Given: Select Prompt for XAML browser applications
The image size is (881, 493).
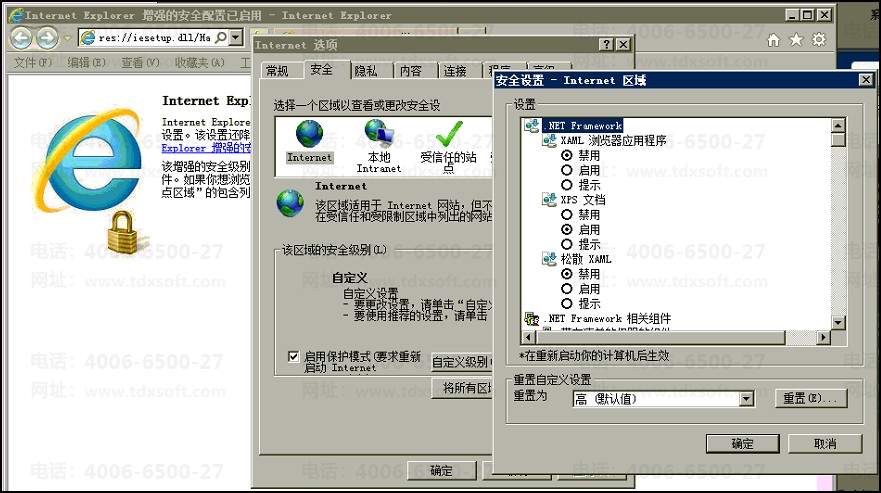Looking at the screenshot, I should click(x=567, y=185).
